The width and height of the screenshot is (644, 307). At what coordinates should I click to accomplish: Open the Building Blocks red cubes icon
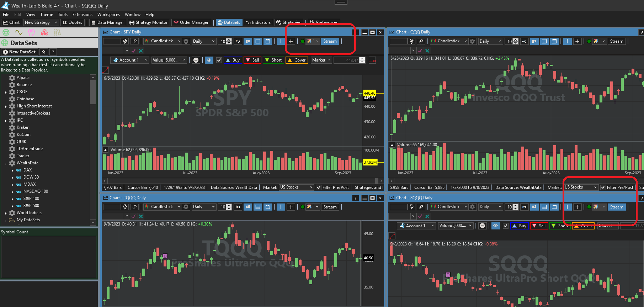coord(44,32)
